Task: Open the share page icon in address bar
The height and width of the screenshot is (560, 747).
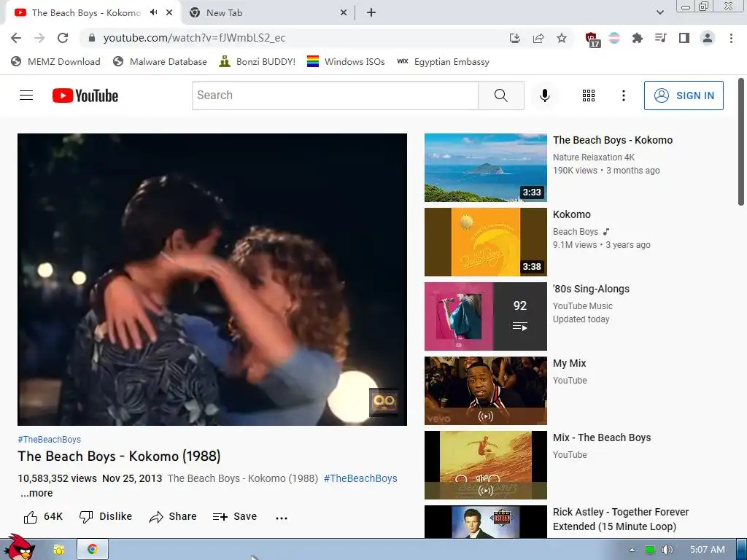Action: tap(538, 38)
